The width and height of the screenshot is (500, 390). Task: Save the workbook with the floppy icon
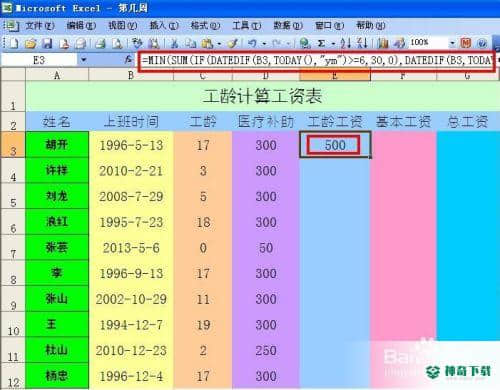pos(47,43)
